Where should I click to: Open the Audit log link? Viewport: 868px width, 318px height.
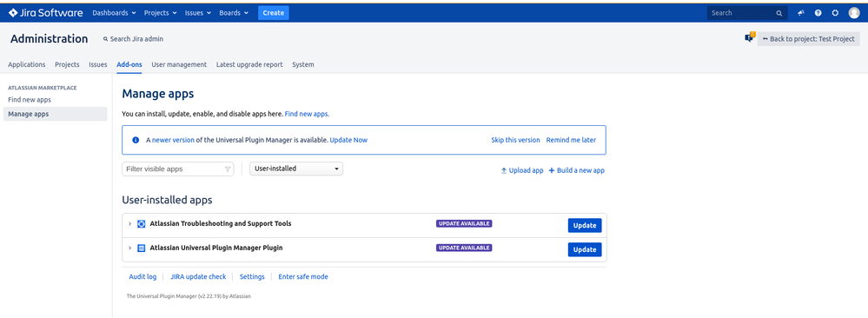(x=142, y=276)
